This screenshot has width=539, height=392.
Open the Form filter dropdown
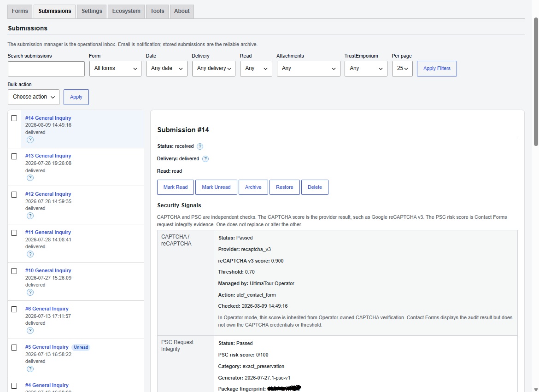point(115,69)
